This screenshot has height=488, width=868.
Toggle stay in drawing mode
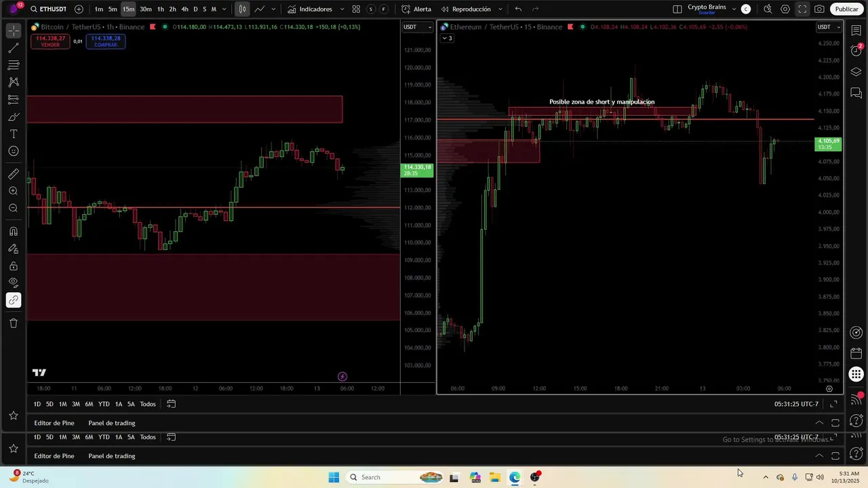pos(14,249)
